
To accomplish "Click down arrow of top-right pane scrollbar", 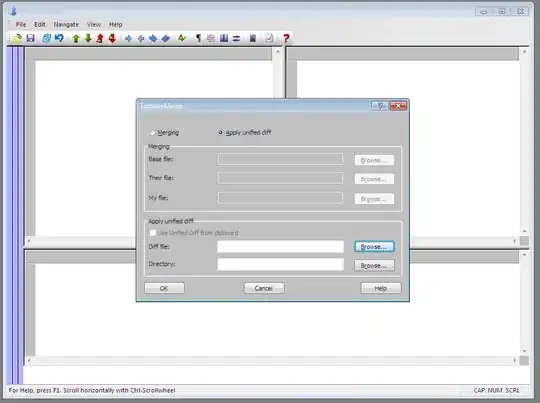I will [x=525, y=231].
